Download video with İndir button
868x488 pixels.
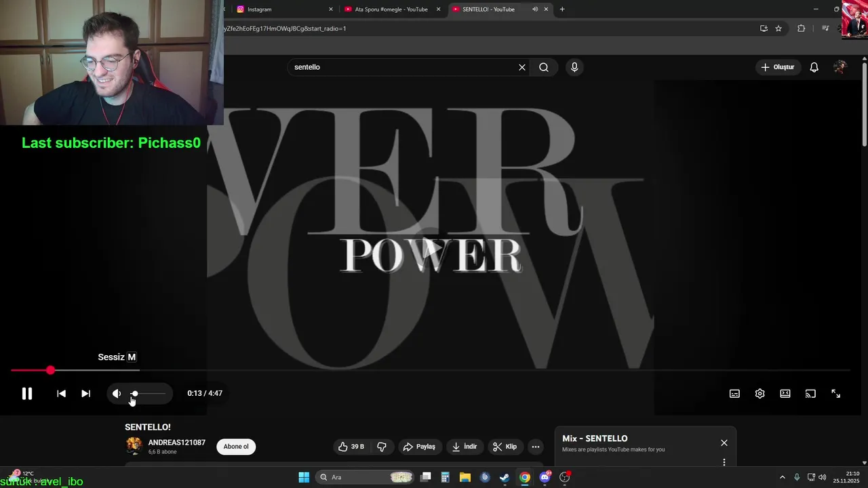pyautogui.click(x=465, y=447)
